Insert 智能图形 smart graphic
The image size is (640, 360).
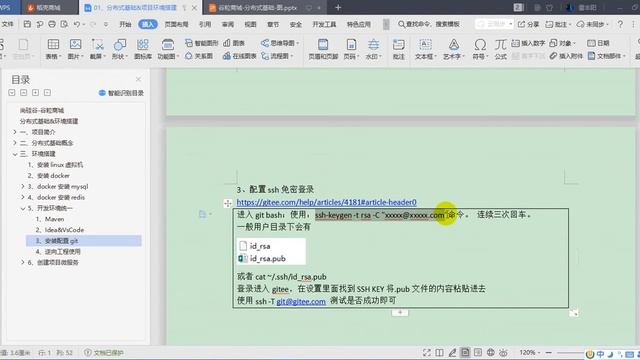point(201,43)
